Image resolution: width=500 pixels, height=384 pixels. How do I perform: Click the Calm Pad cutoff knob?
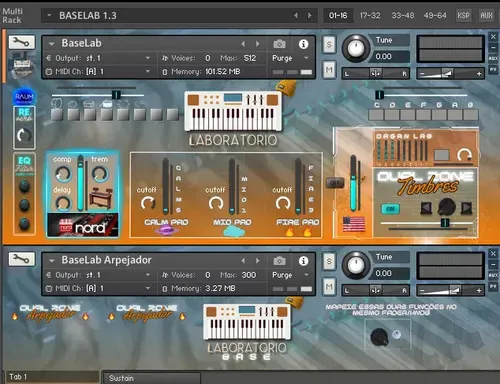[x=148, y=203]
